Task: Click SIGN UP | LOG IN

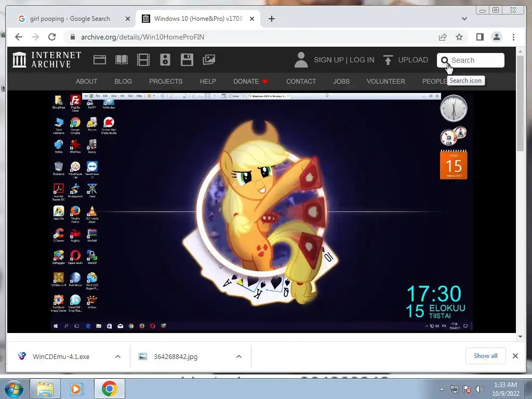Action: [344, 60]
